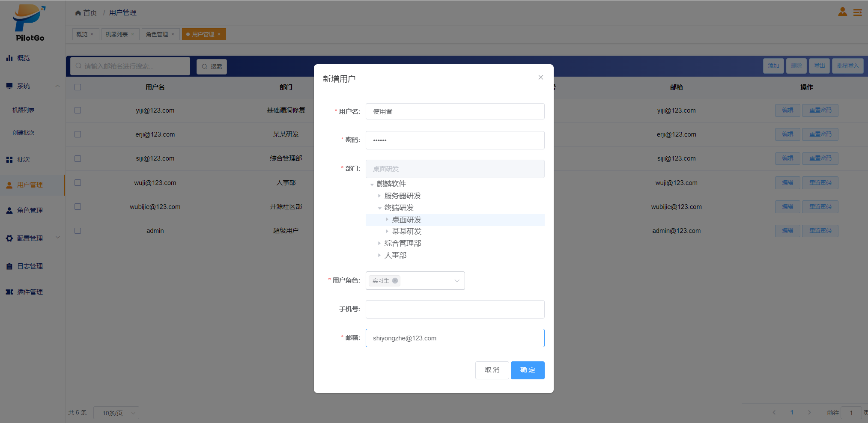
Task: Check the box for yiji@123.com row
Action: [78, 110]
